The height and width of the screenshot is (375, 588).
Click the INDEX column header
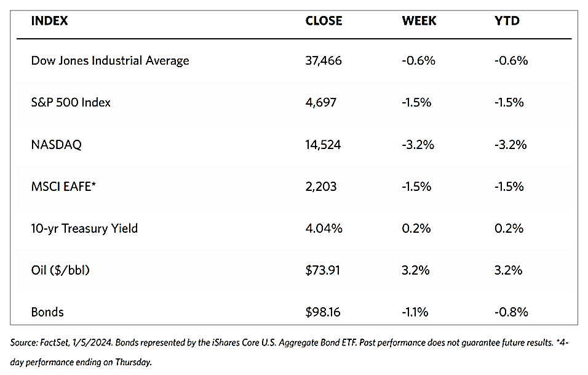(x=49, y=21)
